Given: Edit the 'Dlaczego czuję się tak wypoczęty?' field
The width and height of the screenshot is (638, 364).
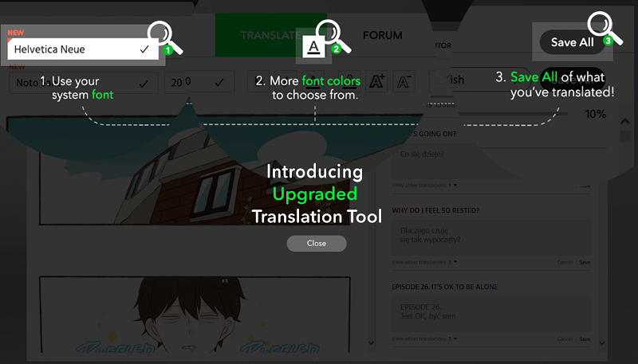Looking at the screenshot, I should (491, 237).
